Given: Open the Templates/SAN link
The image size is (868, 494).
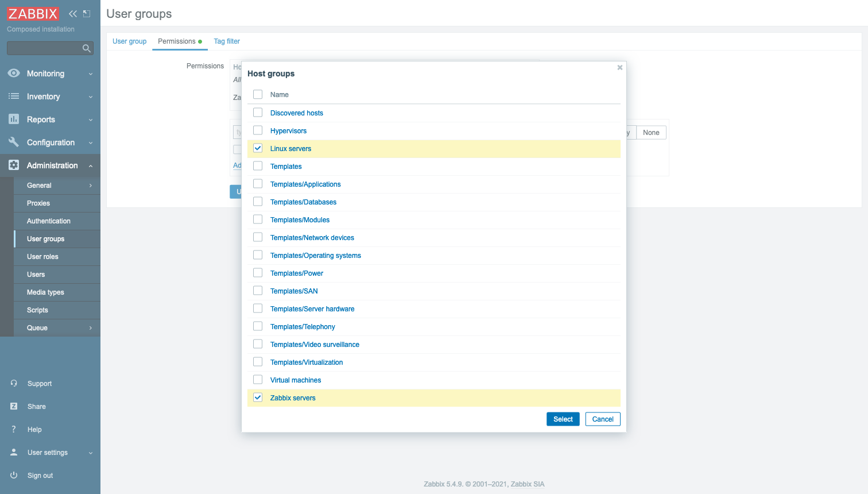Looking at the screenshot, I should click(x=294, y=291).
